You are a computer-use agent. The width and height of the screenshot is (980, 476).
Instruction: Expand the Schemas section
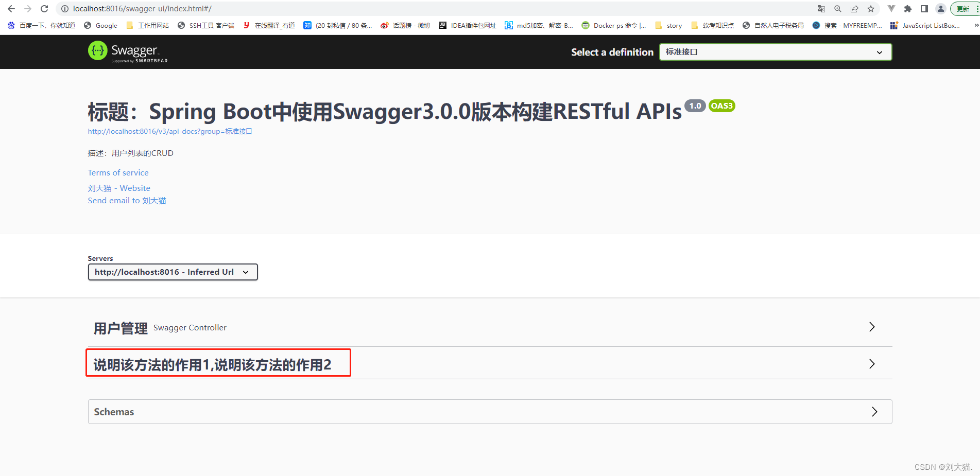pos(490,412)
